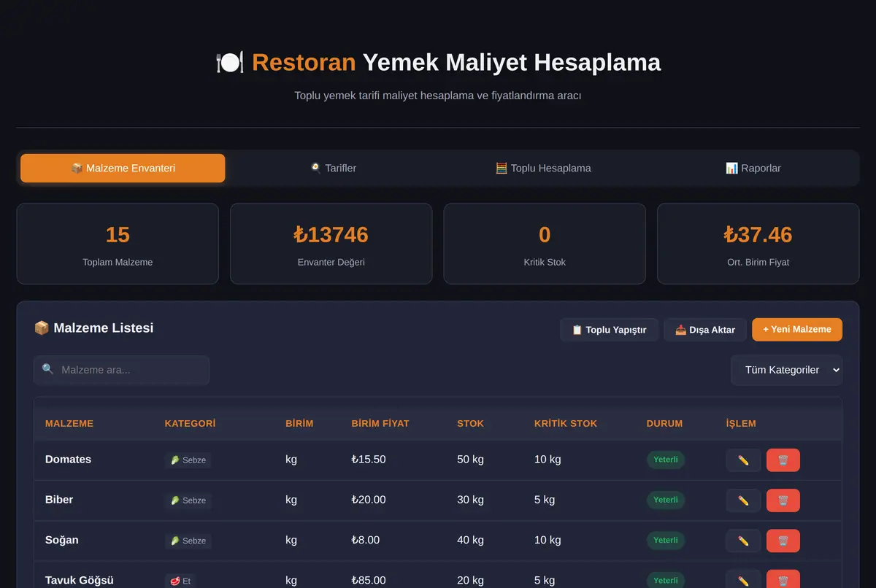Click the Toplu Yapıştır button

[x=609, y=330]
